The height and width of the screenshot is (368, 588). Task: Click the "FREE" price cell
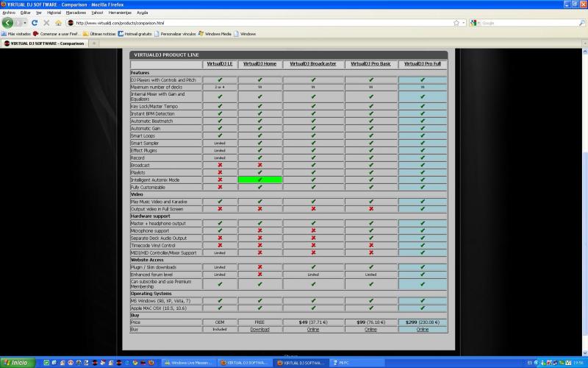tap(260, 322)
